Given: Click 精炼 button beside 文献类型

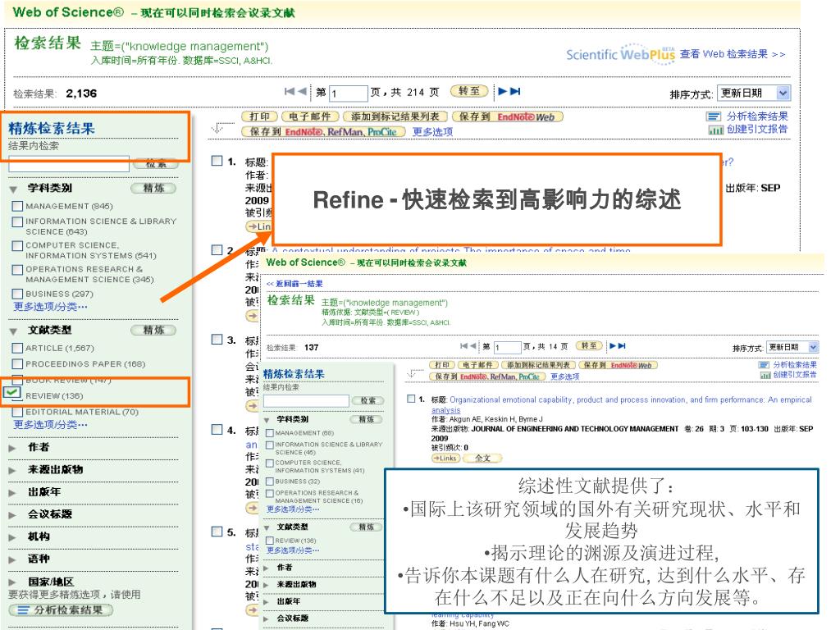Looking at the screenshot, I should click(x=153, y=330).
